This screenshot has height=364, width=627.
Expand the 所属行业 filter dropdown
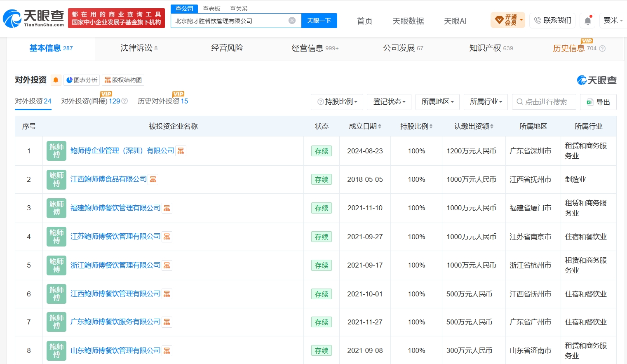point(486,102)
